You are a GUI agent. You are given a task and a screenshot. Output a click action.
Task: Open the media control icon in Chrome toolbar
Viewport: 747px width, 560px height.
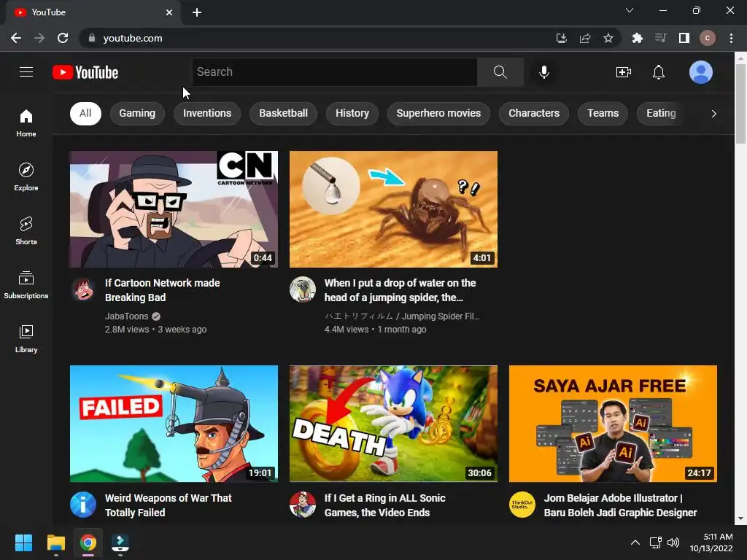661,38
